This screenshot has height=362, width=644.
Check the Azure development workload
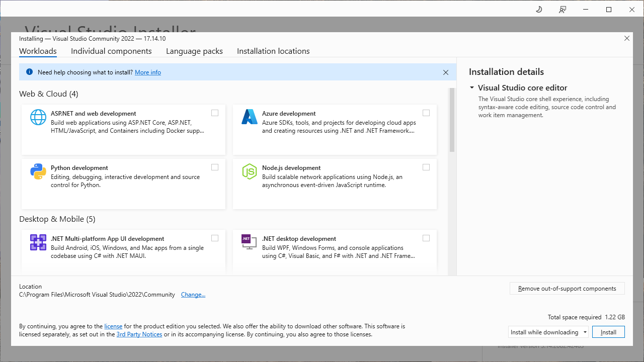tap(426, 113)
